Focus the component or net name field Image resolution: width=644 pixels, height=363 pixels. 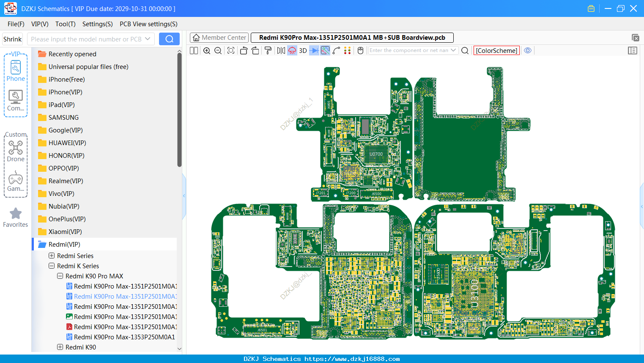pyautogui.click(x=409, y=50)
